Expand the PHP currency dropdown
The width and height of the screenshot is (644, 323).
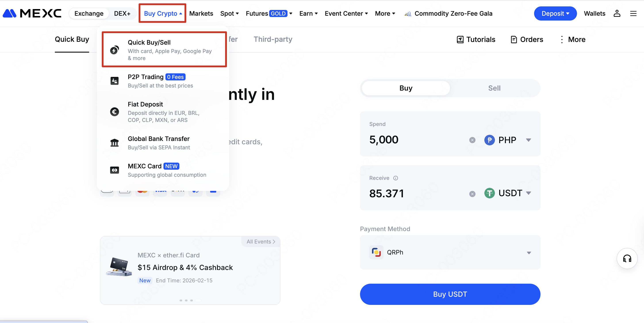(528, 140)
